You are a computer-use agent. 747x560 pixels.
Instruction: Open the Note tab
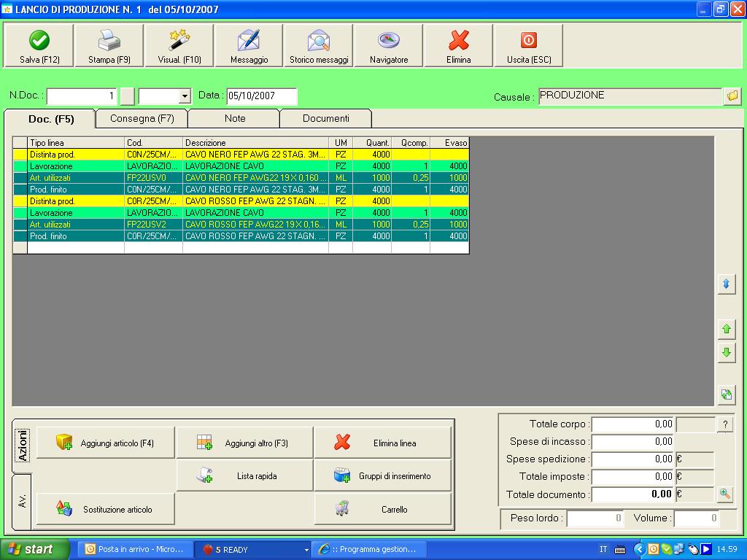coord(235,118)
